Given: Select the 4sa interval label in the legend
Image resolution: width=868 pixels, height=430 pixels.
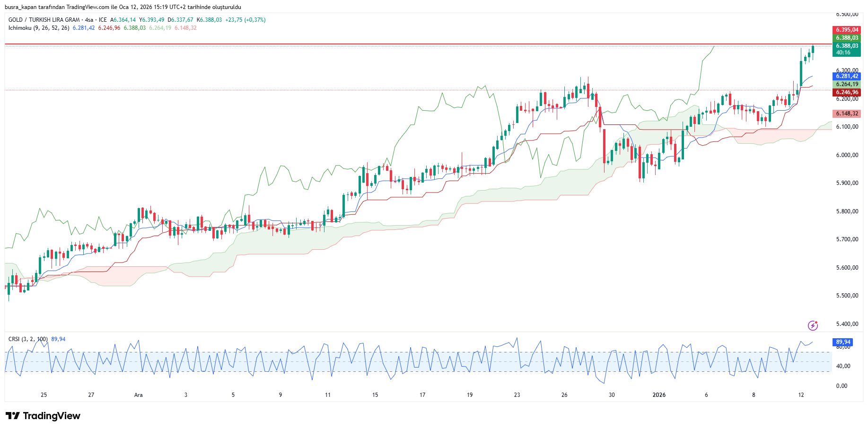Looking at the screenshot, I should (89, 20).
